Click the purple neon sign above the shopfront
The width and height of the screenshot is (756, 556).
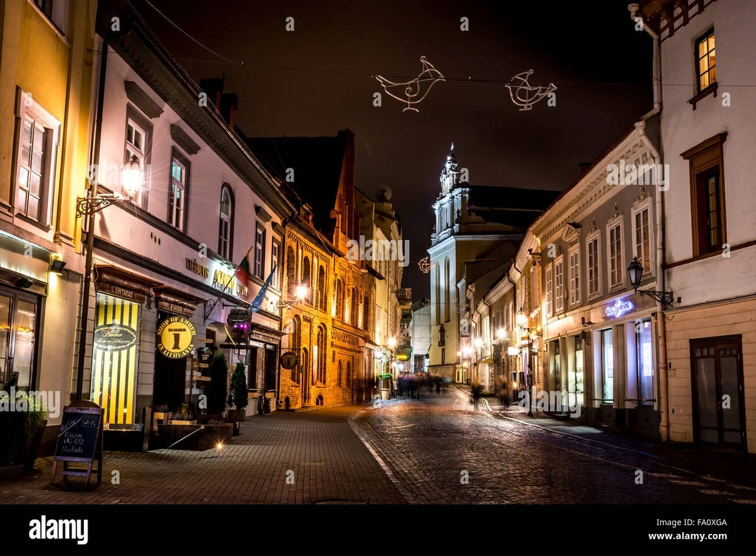pyautogui.click(x=618, y=309)
